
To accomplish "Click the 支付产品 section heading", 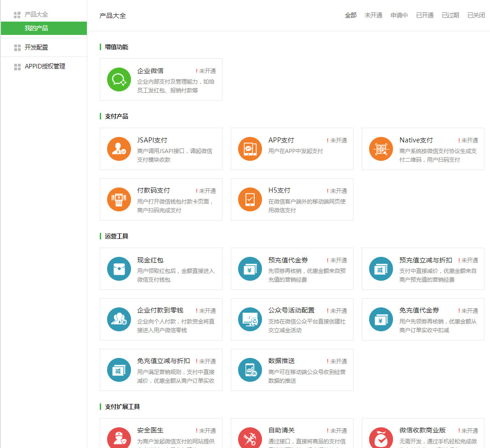I will point(117,117).
